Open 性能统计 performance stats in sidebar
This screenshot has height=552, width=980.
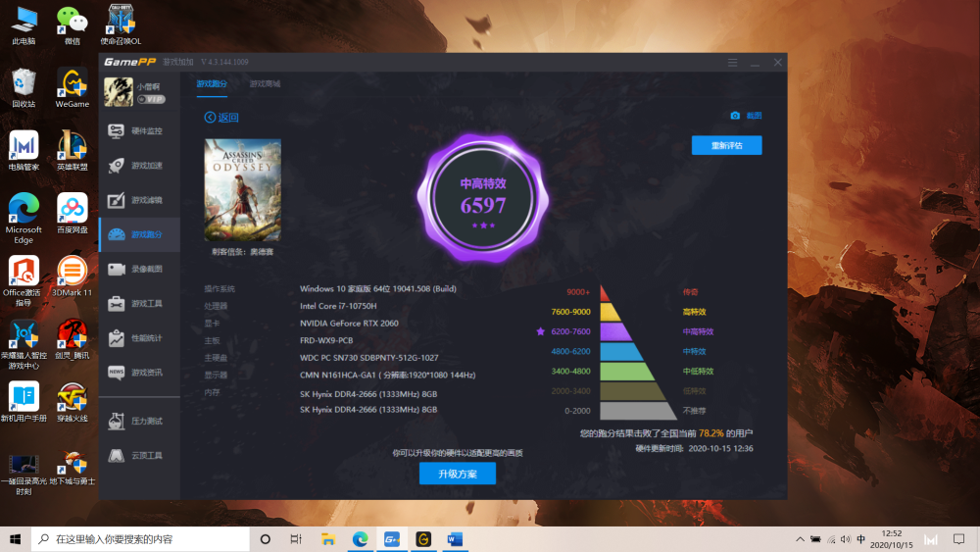coord(139,337)
